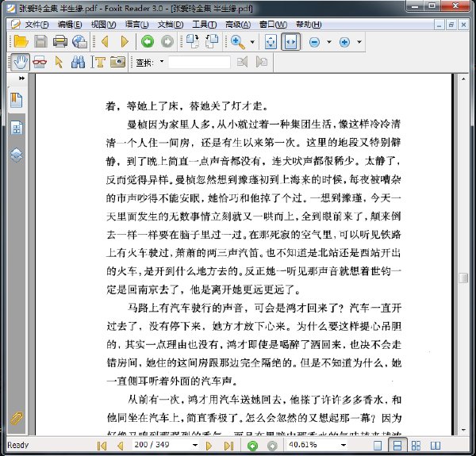This screenshot has height=456, width=476.
Task: Open the page thumbnails panel
Action: [17, 128]
